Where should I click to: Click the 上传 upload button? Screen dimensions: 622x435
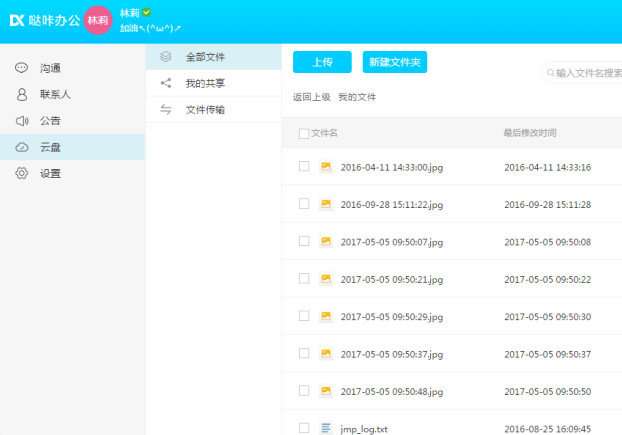322,62
